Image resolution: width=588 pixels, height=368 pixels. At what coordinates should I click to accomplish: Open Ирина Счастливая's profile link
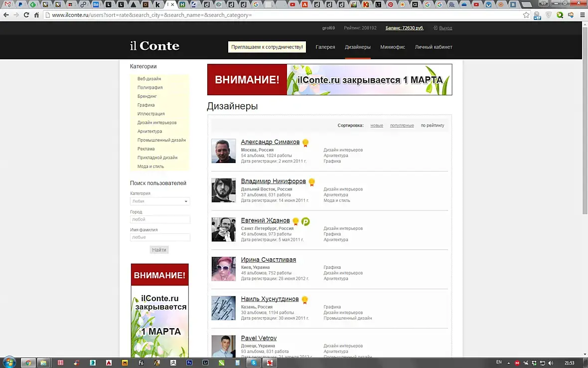point(268,260)
